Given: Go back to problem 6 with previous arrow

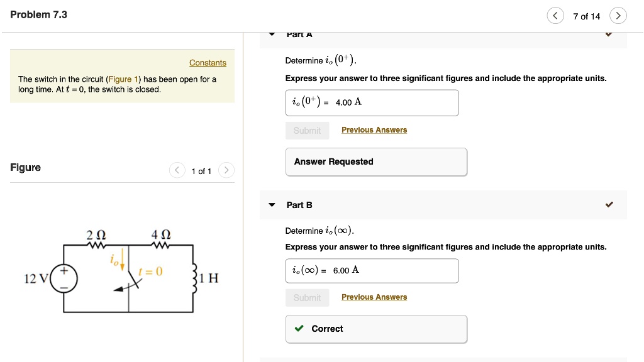Looking at the screenshot, I should click(556, 16).
